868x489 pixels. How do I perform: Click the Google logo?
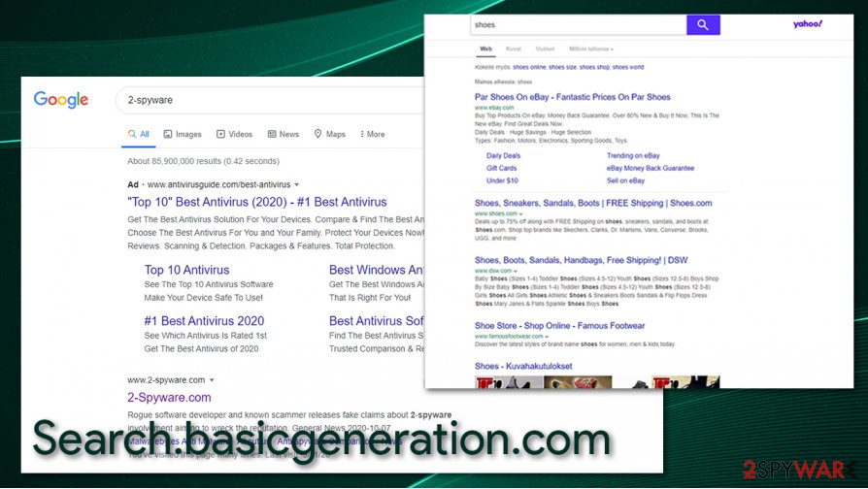(x=61, y=100)
